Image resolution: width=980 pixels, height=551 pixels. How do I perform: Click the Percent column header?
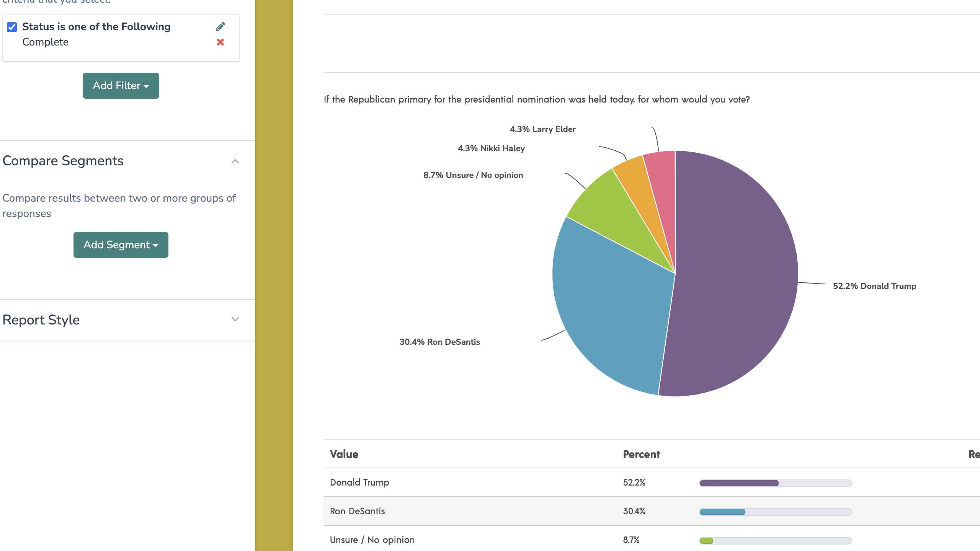tap(642, 455)
